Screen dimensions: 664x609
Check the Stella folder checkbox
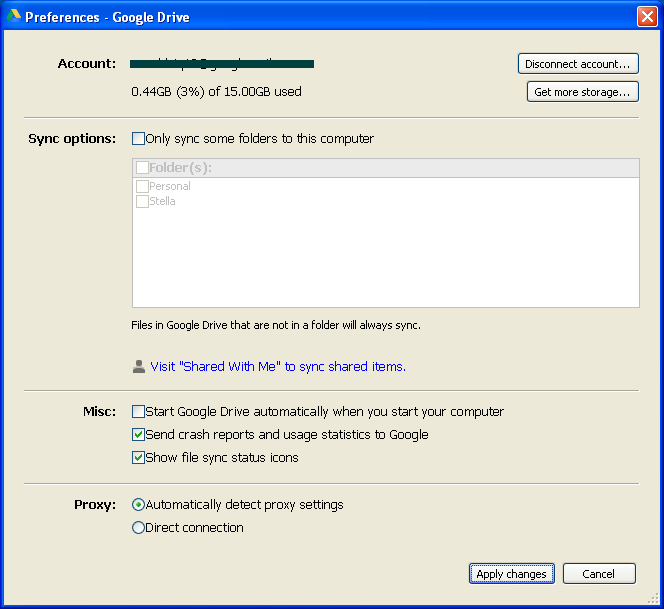(x=142, y=201)
